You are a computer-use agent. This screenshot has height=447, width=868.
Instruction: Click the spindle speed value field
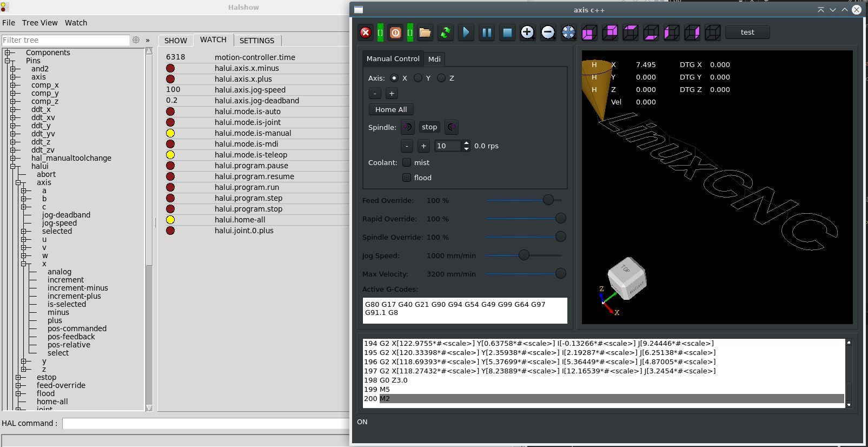tap(448, 146)
